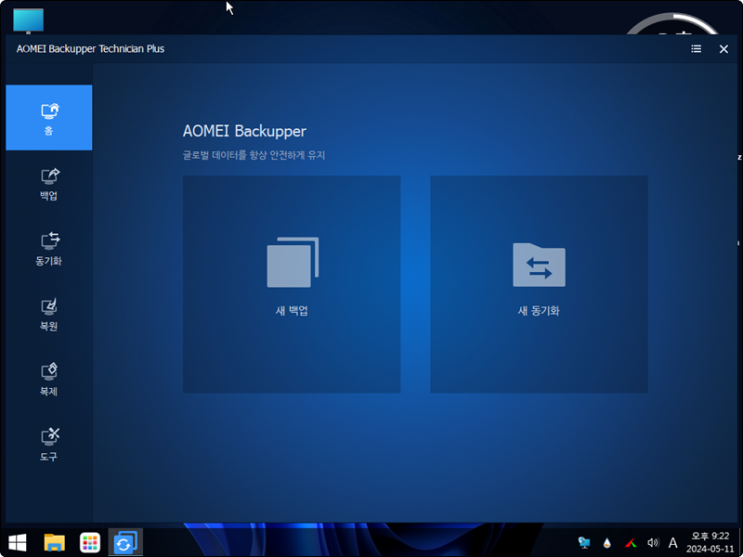Open the AOMEI Backupper menu list icon
The width and height of the screenshot is (743, 557).
(x=696, y=49)
